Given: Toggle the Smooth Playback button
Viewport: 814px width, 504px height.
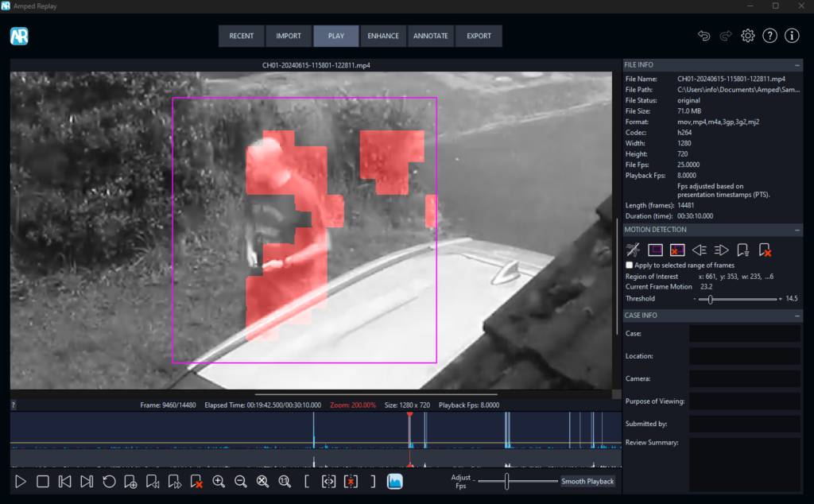Looking at the screenshot, I should pos(587,481).
